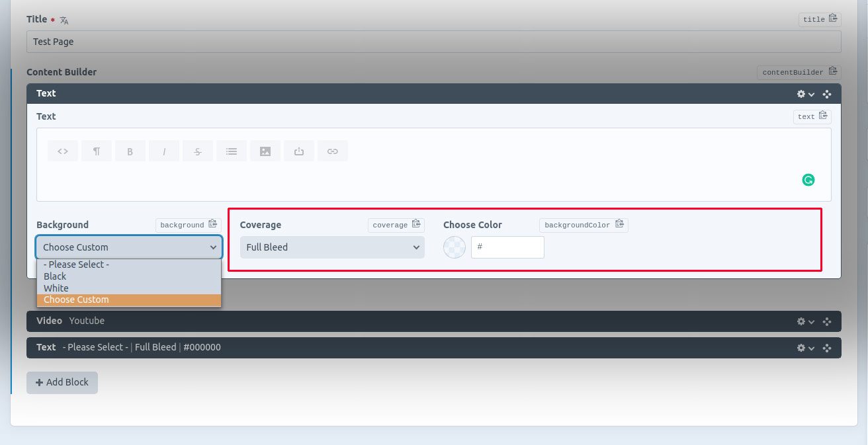Viewport: 868px width, 445px height.
Task: Toggle strikethrough formatting
Action: click(x=197, y=151)
